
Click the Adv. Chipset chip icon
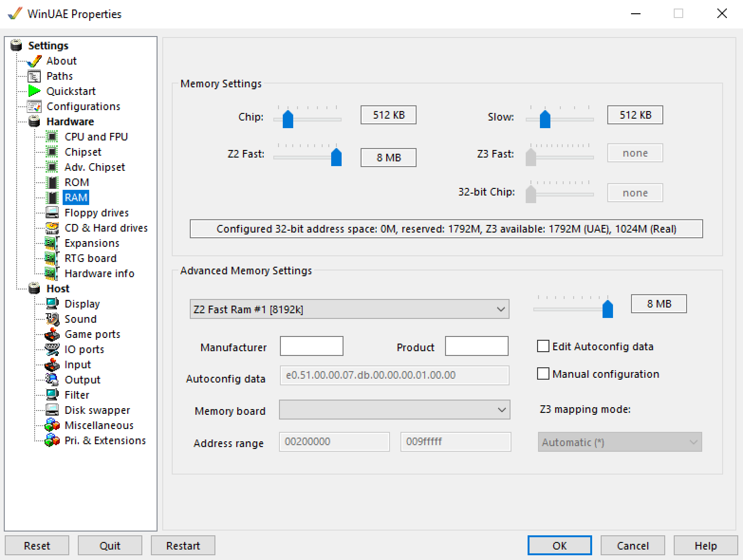[52, 167]
